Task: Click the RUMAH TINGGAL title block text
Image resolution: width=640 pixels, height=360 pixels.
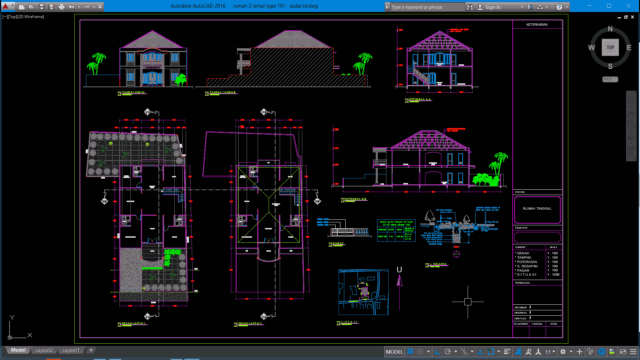Action: click(537, 209)
